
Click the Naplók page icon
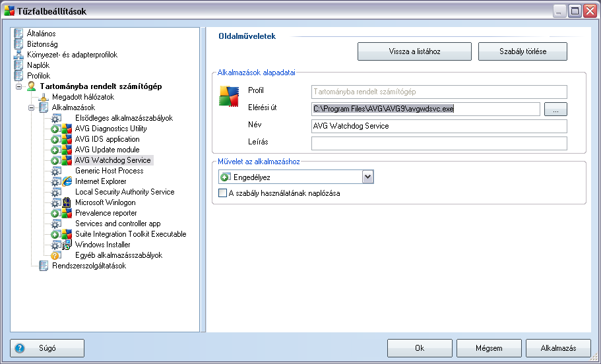pos(18,65)
